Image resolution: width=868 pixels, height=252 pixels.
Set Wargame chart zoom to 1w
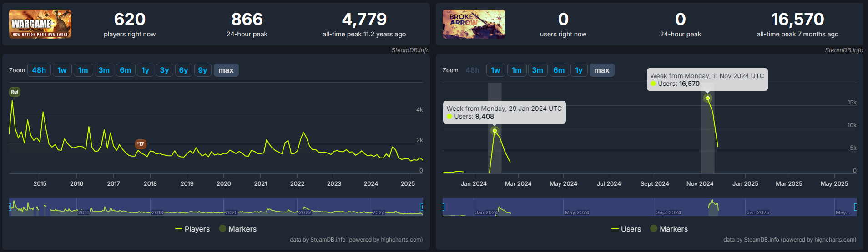tap(62, 70)
